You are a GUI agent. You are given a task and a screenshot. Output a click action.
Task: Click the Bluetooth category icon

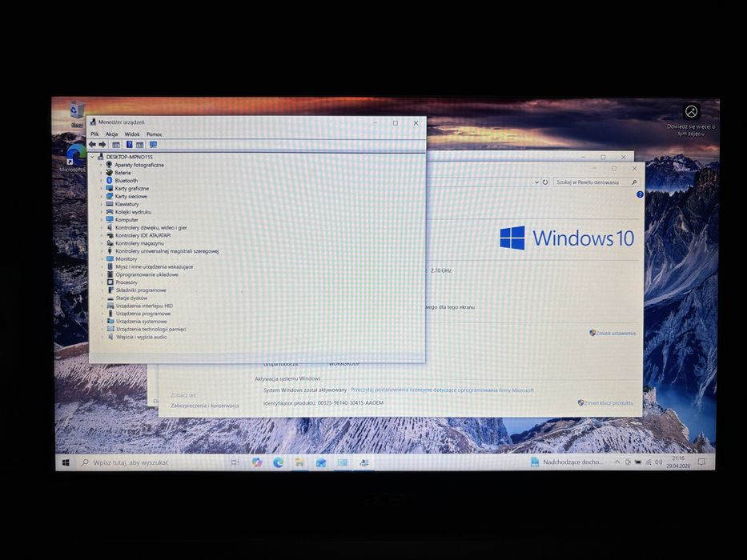click(x=109, y=180)
